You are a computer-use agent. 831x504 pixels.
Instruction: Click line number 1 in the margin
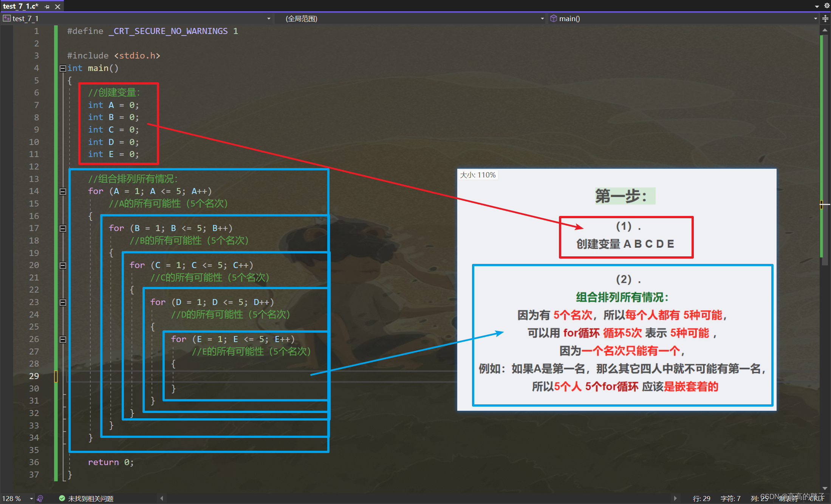(36, 31)
